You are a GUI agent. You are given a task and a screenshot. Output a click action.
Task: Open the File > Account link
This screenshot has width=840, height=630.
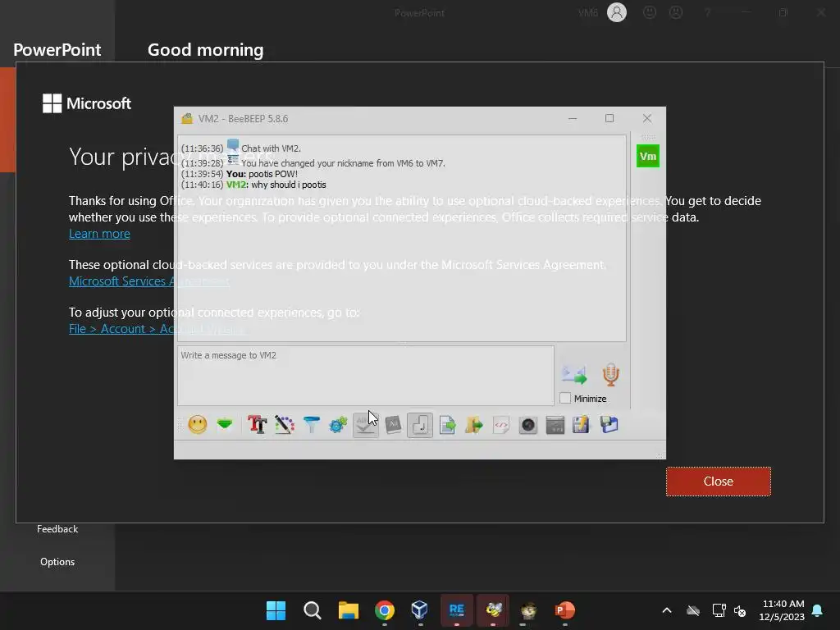pos(157,329)
